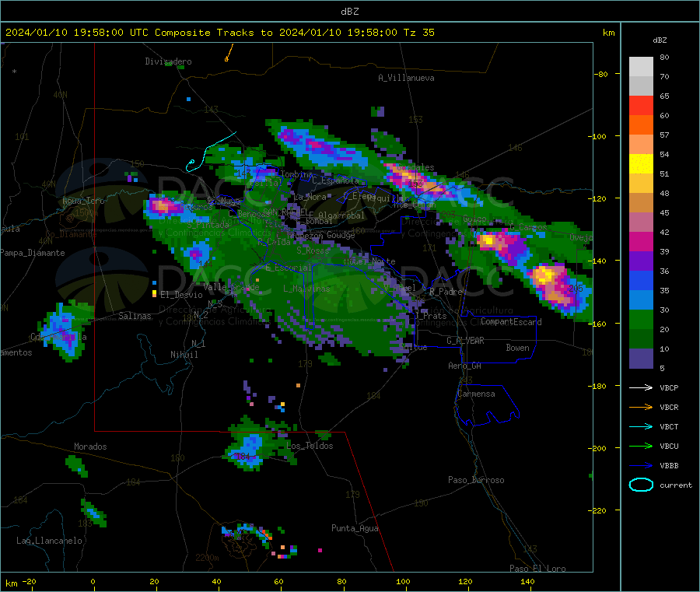
Task: Click the white VBCP arrow legend icon
Action: 641,387
